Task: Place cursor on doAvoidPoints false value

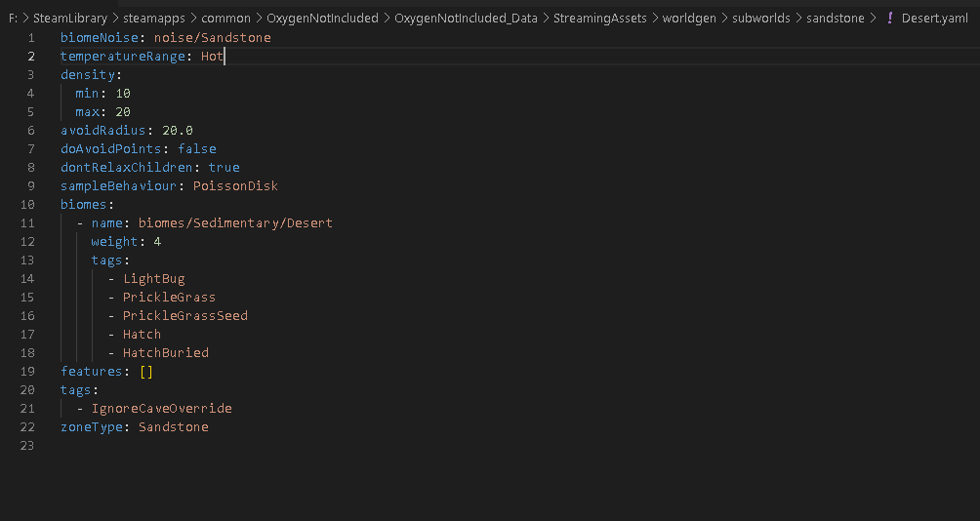Action: (197, 149)
